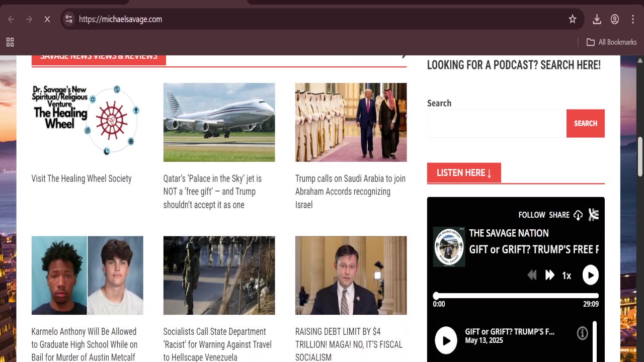Bookmark this page with star icon

[x=572, y=19]
